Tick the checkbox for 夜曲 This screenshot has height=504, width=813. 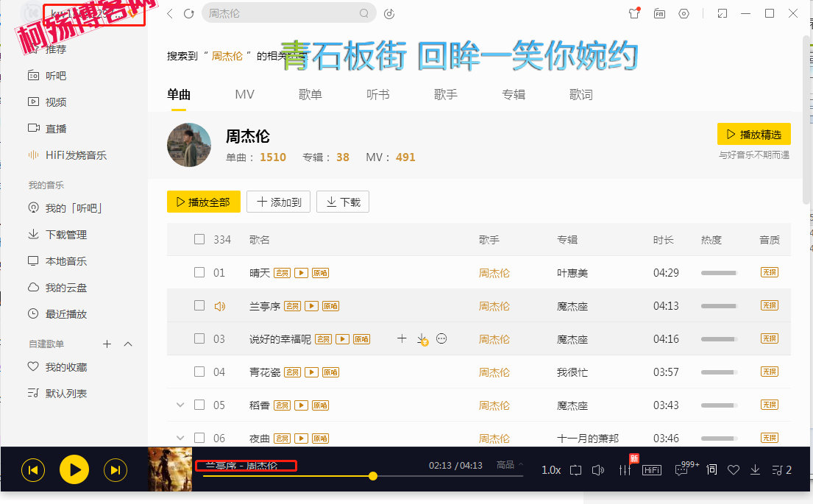pos(199,438)
